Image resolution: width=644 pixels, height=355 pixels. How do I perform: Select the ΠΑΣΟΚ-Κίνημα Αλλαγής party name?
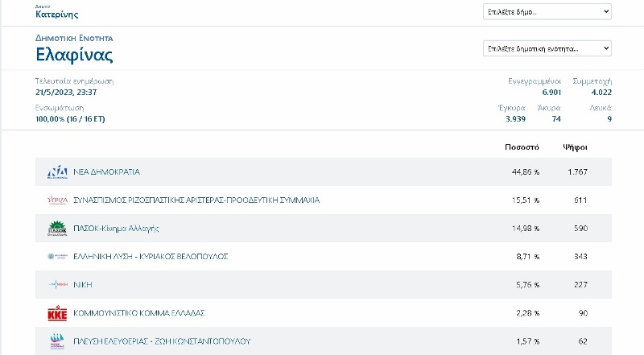tap(116, 229)
